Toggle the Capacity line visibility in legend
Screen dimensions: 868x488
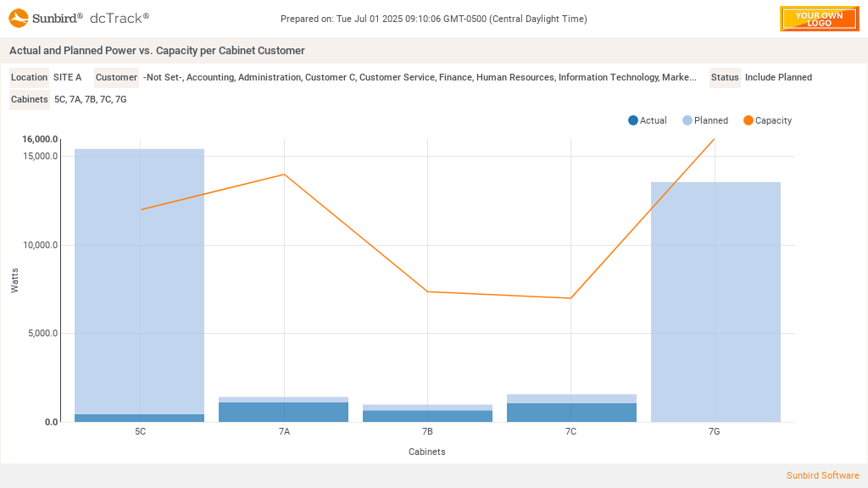[x=767, y=120]
